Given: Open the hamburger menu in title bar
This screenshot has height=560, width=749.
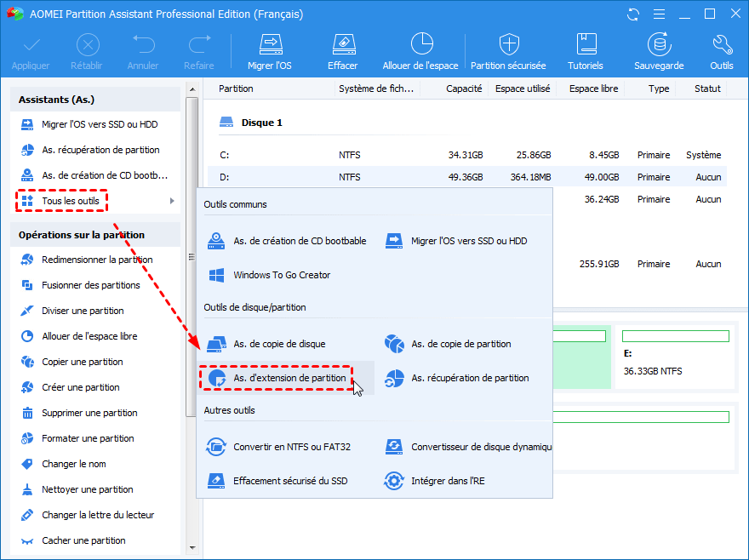Looking at the screenshot, I should click(x=659, y=14).
